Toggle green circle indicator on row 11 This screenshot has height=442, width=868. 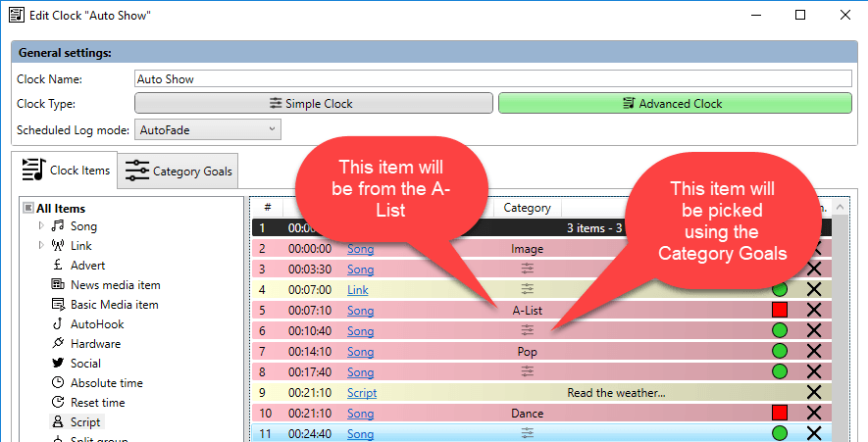(x=780, y=433)
